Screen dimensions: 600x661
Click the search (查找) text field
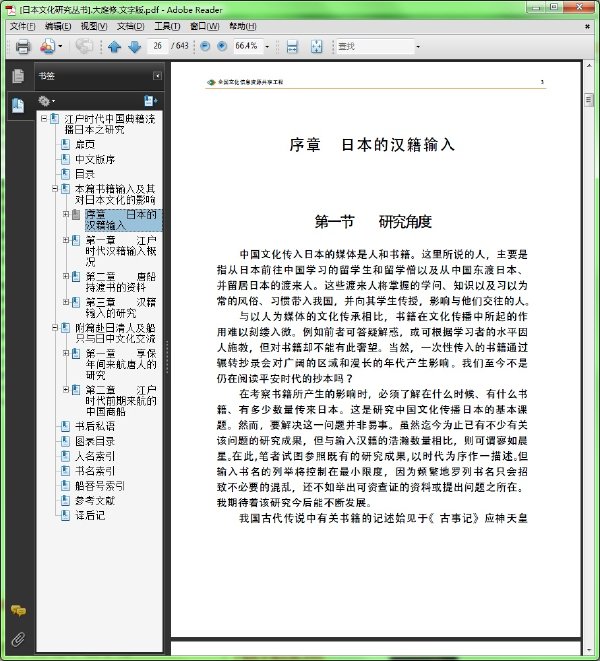[x=375, y=46]
